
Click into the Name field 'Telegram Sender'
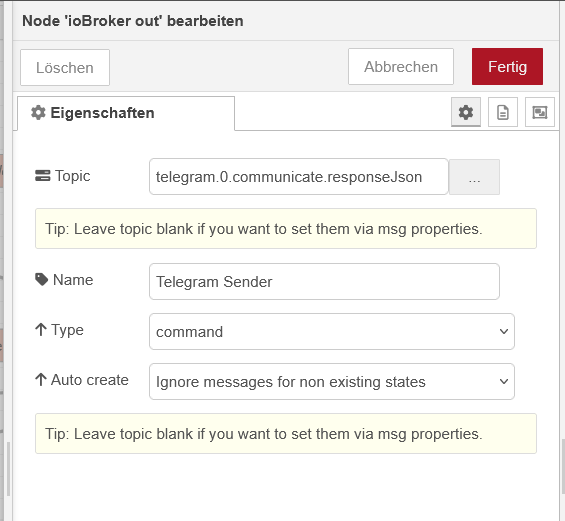point(324,281)
